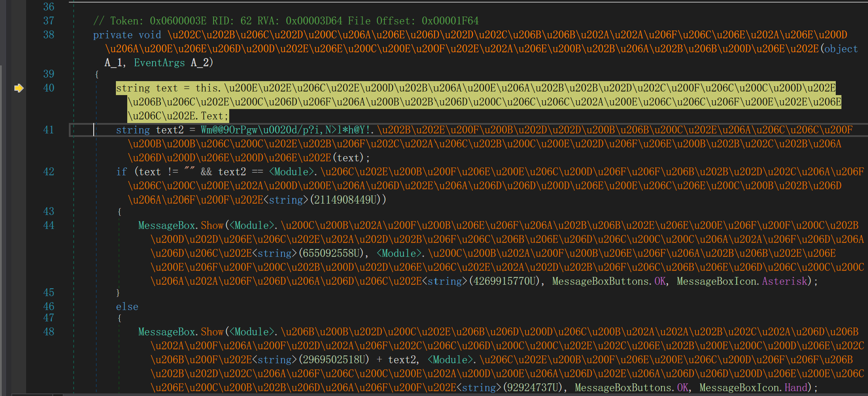Click line number 41 in the gutter

tap(49, 130)
